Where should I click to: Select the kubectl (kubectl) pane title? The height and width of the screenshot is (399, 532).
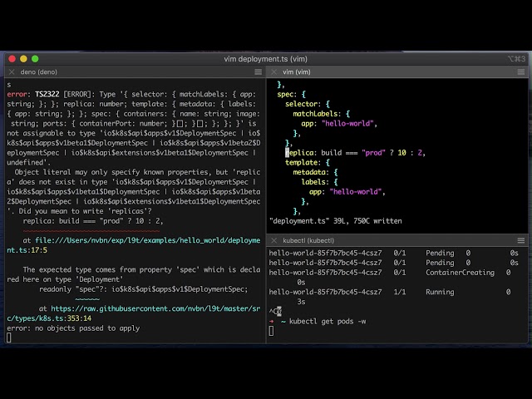point(308,240)
